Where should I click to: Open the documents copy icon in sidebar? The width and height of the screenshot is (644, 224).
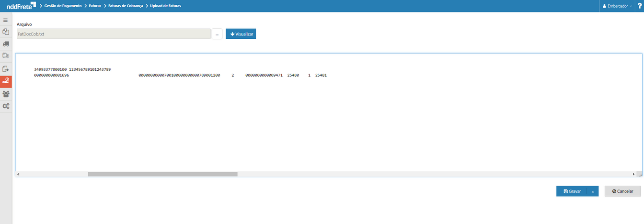(6, 32)
